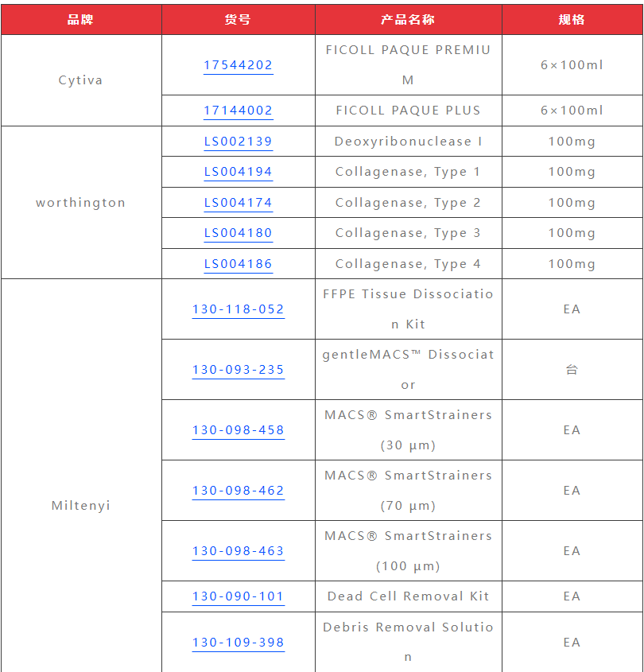Click the 产品名称 column header
644x672 pixels.
coord(408,20)
